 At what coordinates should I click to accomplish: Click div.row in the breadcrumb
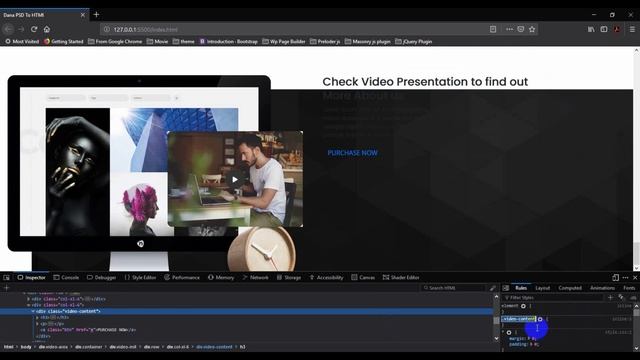tap(151, 347)
